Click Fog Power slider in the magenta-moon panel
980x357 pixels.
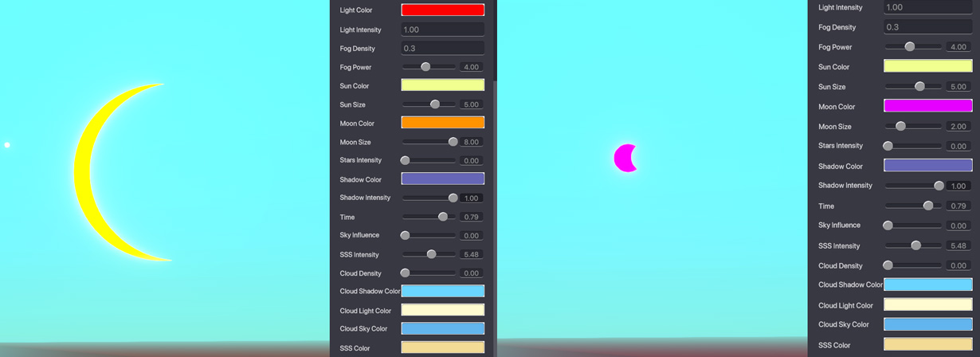tap(910, 47)
